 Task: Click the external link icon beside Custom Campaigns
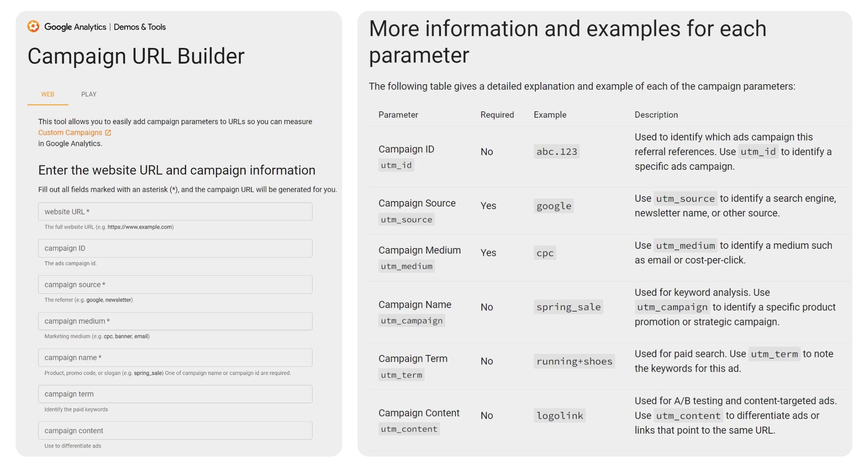108,133
